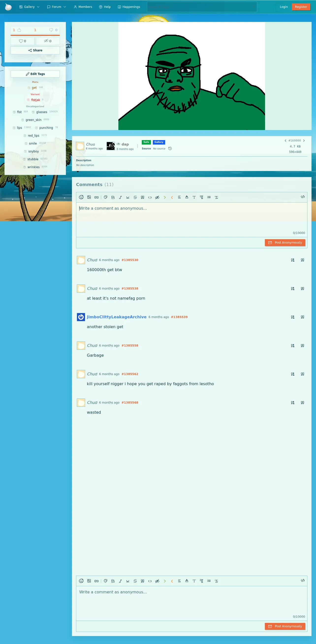Viewport: 316px width, 644px height.
Task: Click the Register button
Action: click(301, 7)
